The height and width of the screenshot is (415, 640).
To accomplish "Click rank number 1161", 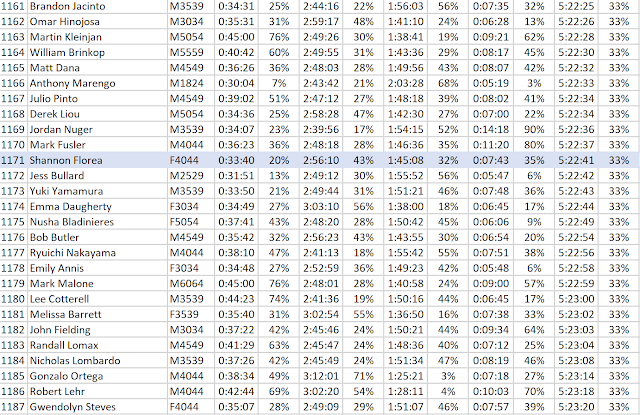I will [x=13, y=6].
